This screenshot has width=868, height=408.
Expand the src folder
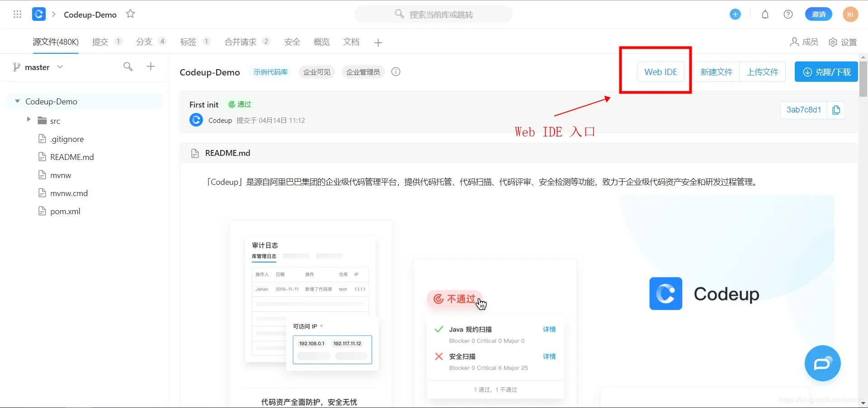pyautogui.click(x=28, y=120)
